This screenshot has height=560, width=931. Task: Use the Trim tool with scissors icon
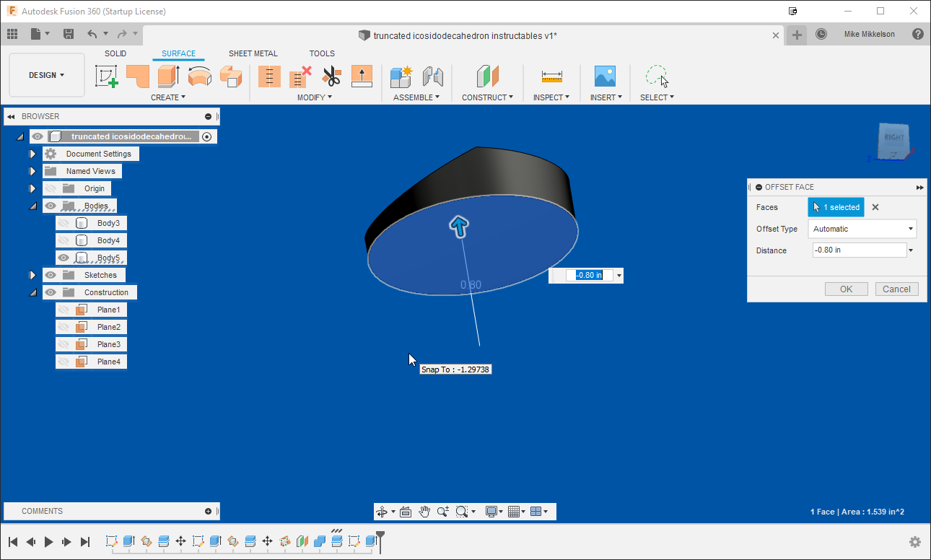point(331,76)
